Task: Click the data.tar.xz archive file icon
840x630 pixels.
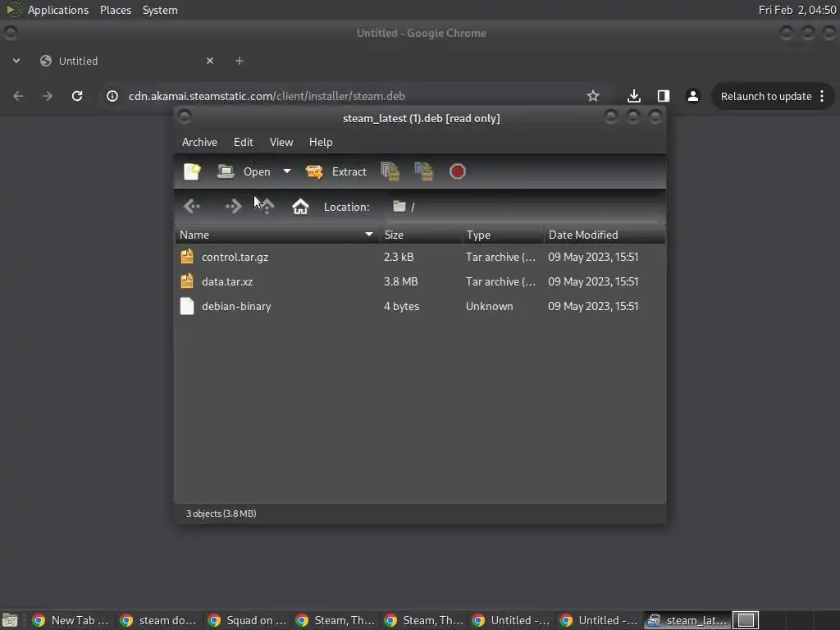Action: click(187, 281)
